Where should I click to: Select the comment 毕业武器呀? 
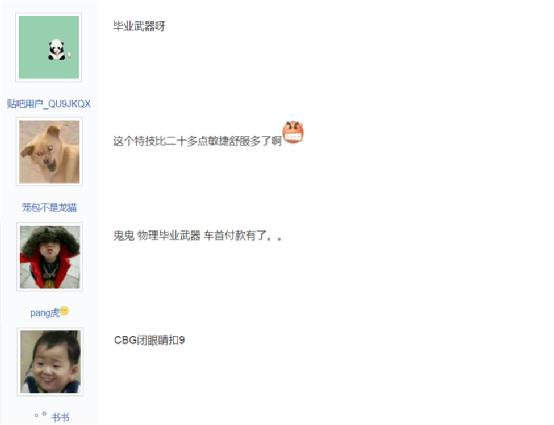click(x=139, y=26)
